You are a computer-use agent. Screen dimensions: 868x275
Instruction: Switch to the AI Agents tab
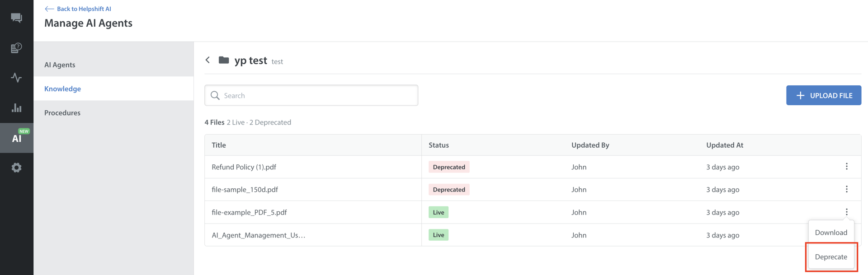click(x=60, y=65)
